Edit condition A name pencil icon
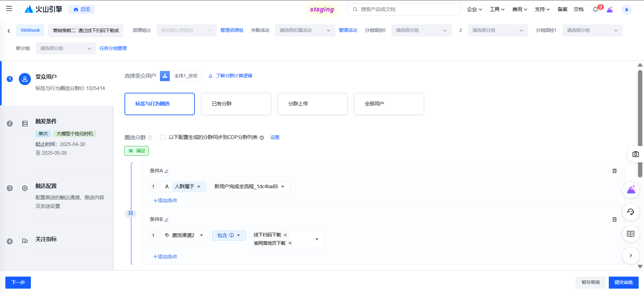 [x=166, y=171]
